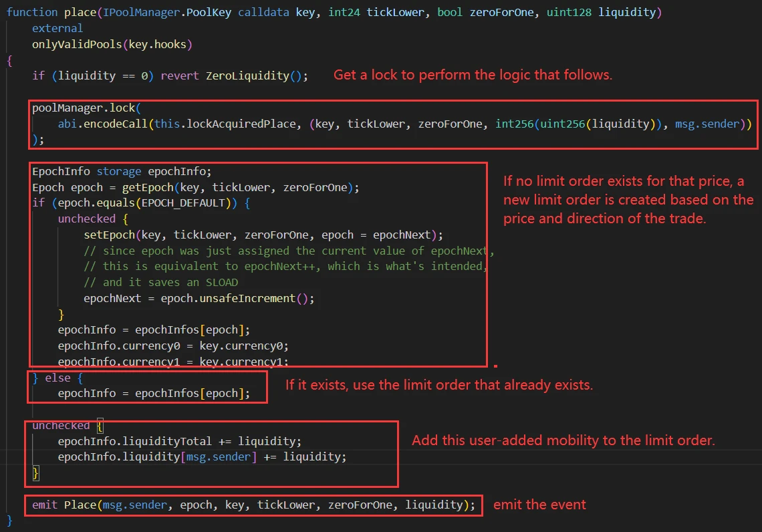The width and height of the screenshot is (762, 532).
Task: Select the onlyValidPools modifier name
Action: [x=74, y=44]
